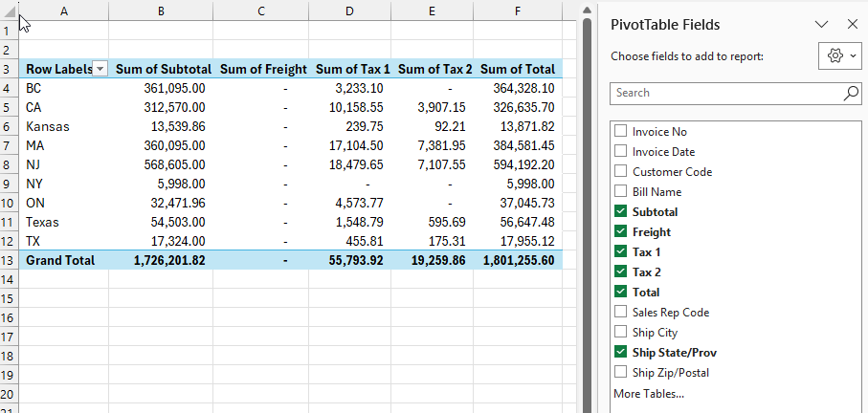
Task: Click the PivotTable Fields pane title
Action: coord(665,24)
